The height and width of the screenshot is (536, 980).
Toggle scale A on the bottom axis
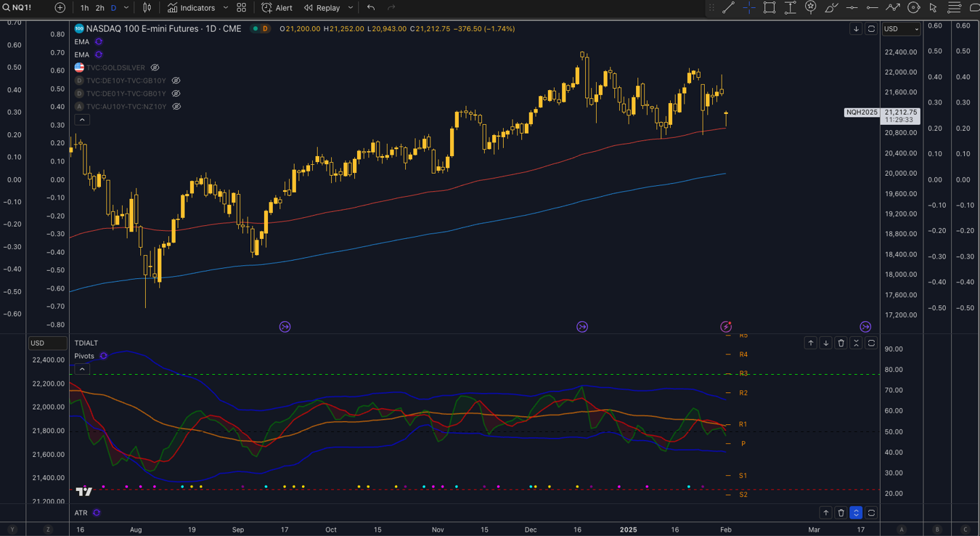902,529
